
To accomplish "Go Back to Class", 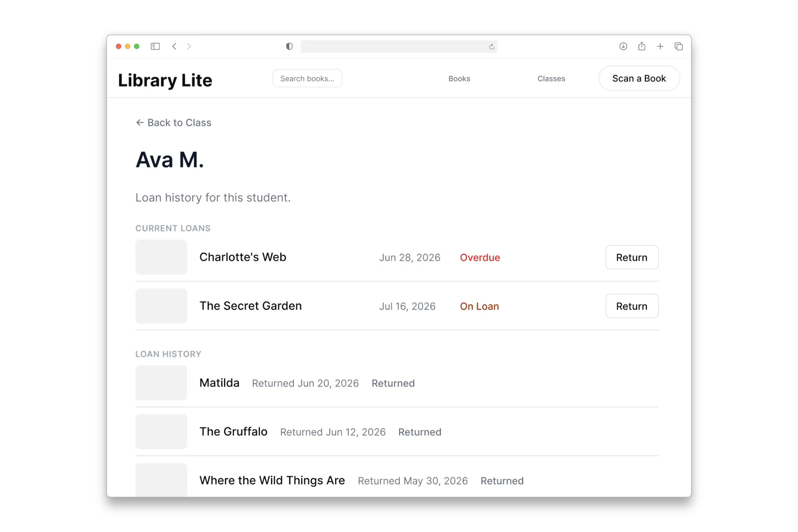I will pyautogui.click(x=173, y=123).
